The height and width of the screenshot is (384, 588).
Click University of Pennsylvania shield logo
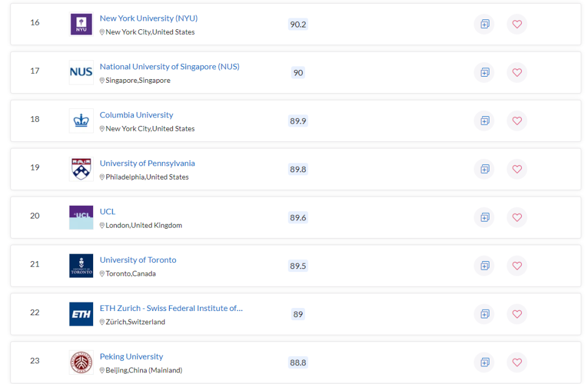pyautogui.click(x=81, y=169)
